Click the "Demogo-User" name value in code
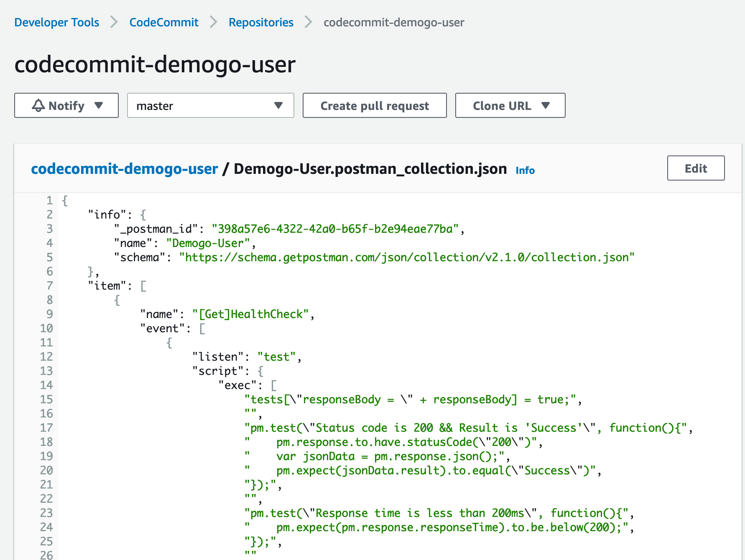745x560 pixels. 208,243
